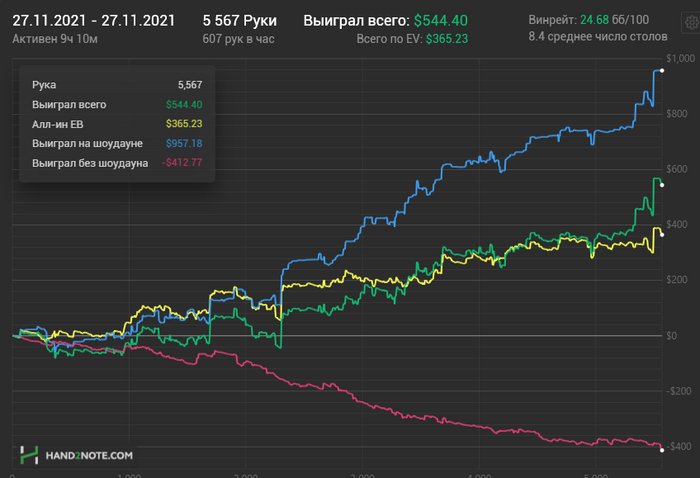
Task: Click 'Выиграл на шоудауне' legend label
Action: click(88, 143)
